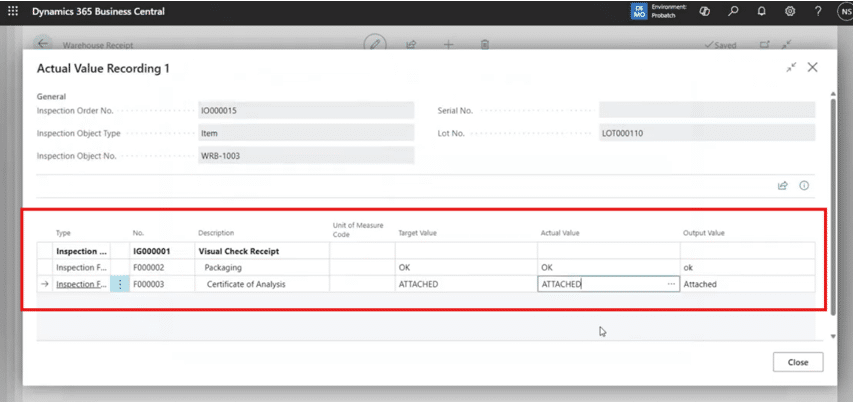Show the information icon beside the share icon
Screen dimensions: 853x402
tap(803, 185)
